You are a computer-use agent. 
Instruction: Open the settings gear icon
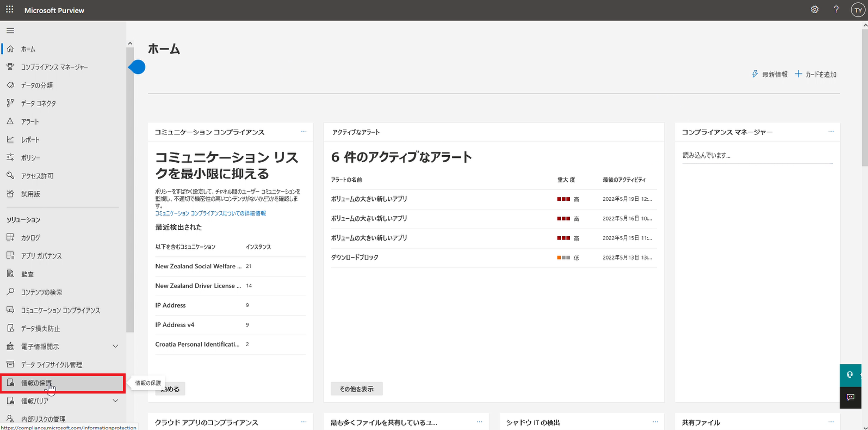815,10
